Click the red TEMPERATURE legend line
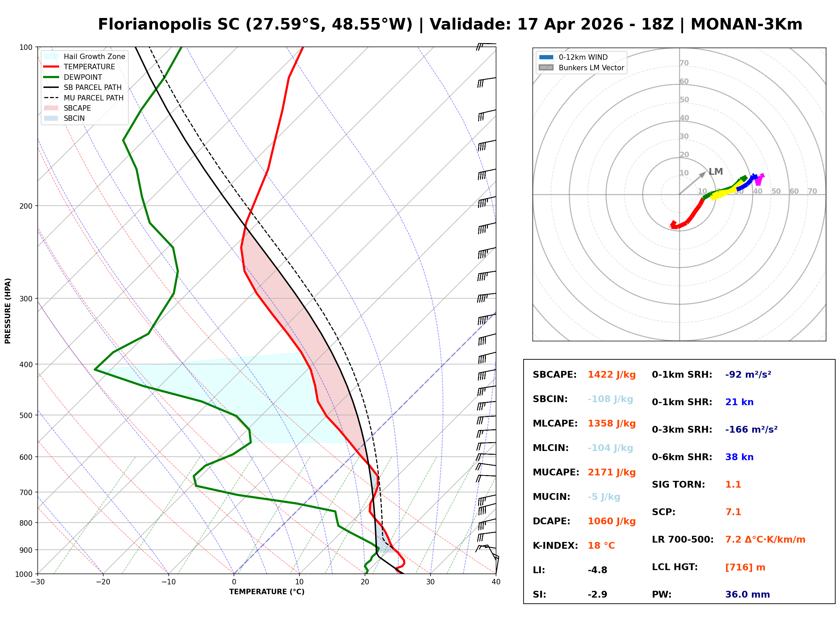Viewport: 840px width, 621px height. point(51,67)
